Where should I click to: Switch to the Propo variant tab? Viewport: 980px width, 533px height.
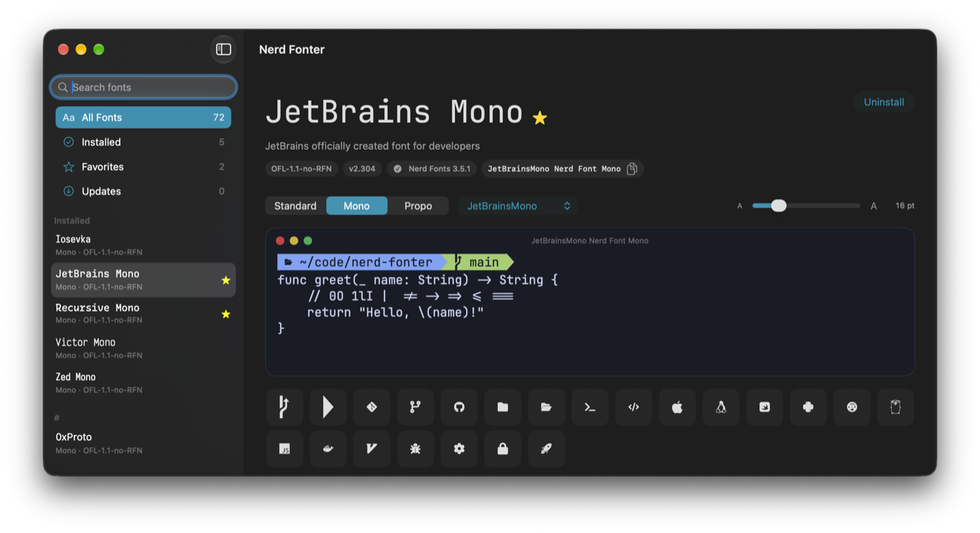[418, 206]
